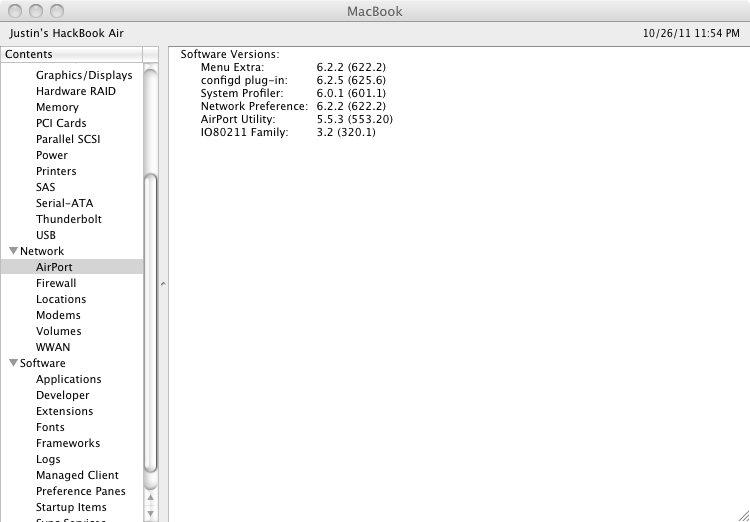Click the Menu Extra label
This screenshot has width=750, height=522.
point(232,67)
